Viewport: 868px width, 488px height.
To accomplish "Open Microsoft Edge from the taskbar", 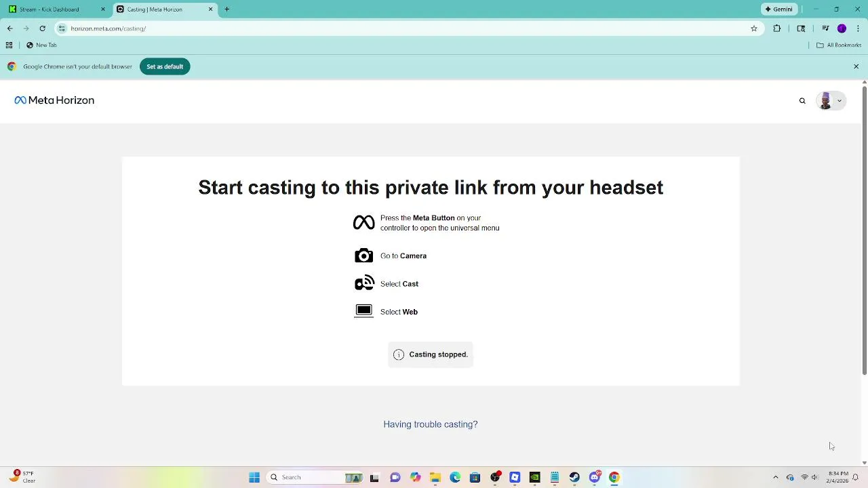I will [455, 477].
